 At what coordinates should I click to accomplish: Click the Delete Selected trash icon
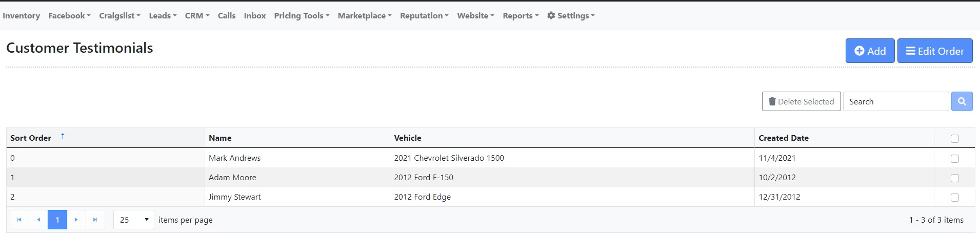click(x=772, y=101)
